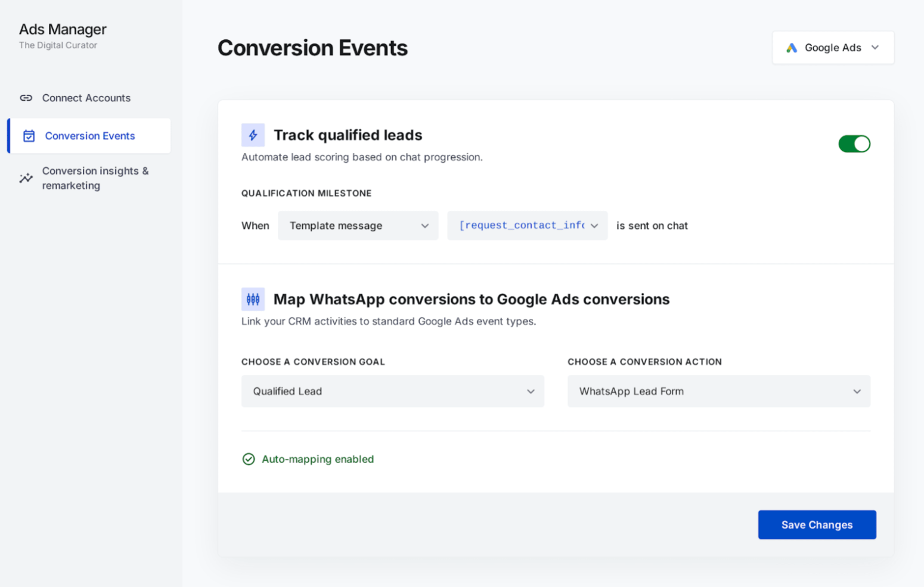This screenshot has height=587, width=924.
Task: Click the Ads Manager title
Action: point(63,29)
